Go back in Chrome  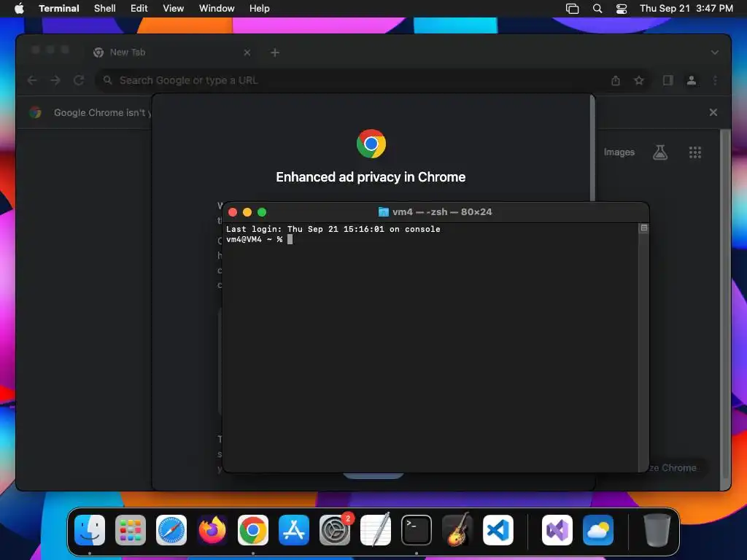(32, 80)
